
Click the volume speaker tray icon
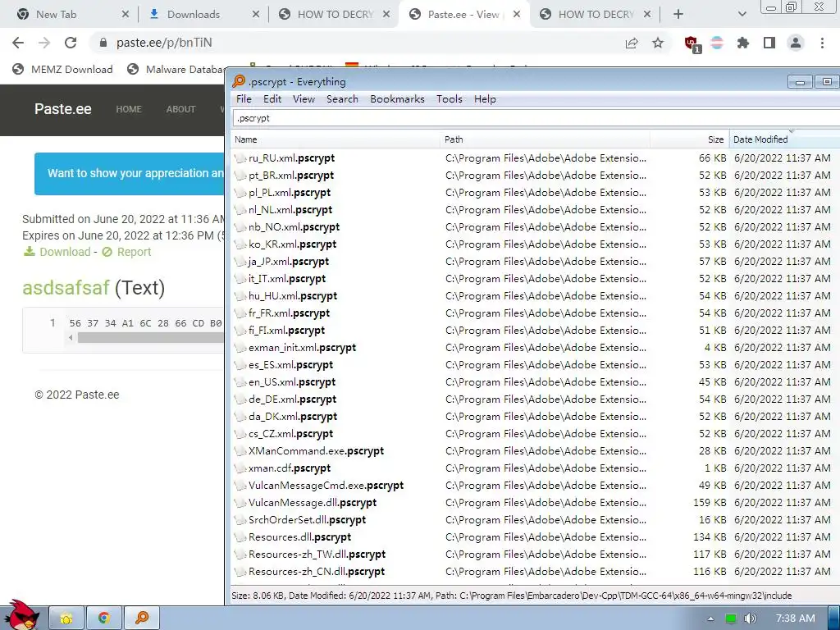pos(750,619)
